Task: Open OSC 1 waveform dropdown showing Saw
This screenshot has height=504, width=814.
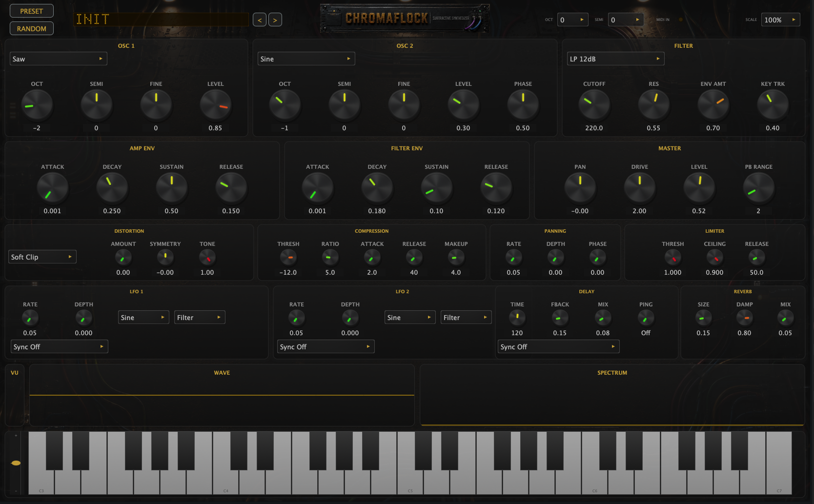Action: click(59, 59)
